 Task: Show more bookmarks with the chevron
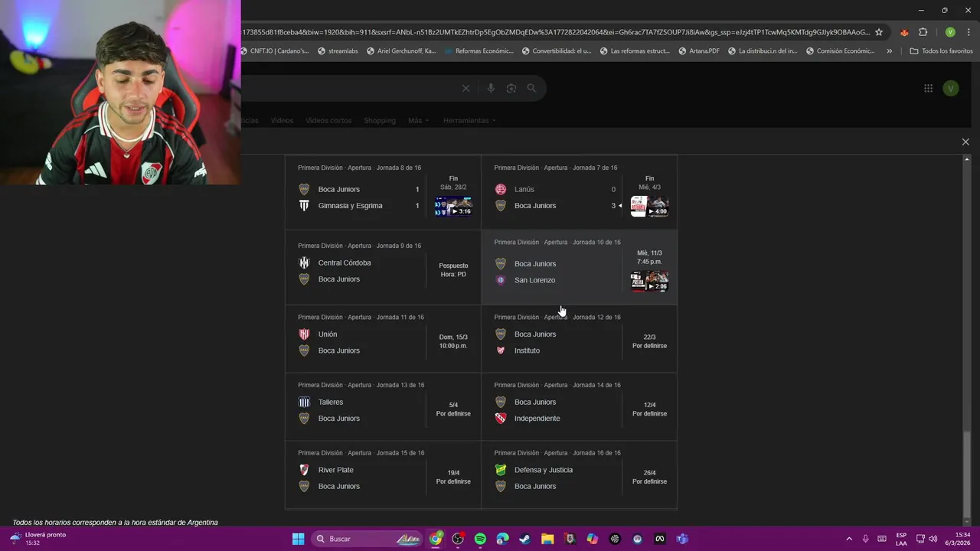point(889,51)
